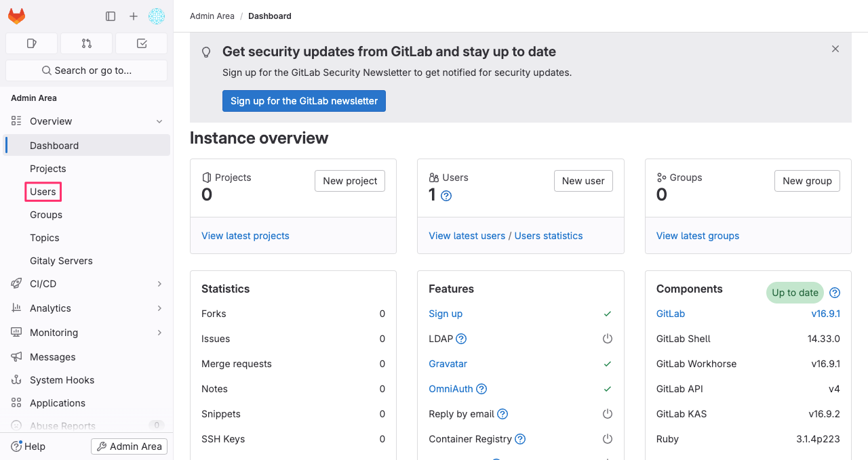Click the LDAP disabled power icon
868x460 pixels.
(608, 339)
